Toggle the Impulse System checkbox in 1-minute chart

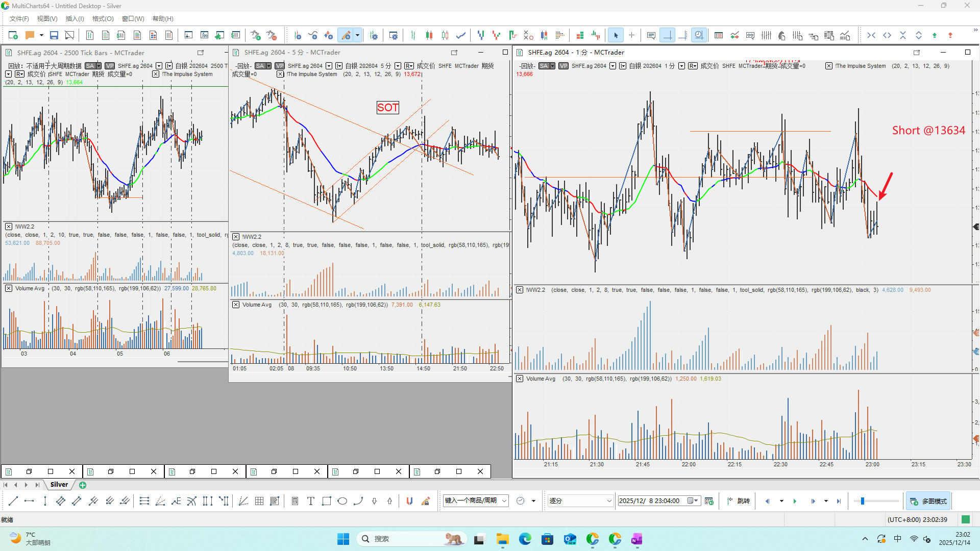point(829,66)
